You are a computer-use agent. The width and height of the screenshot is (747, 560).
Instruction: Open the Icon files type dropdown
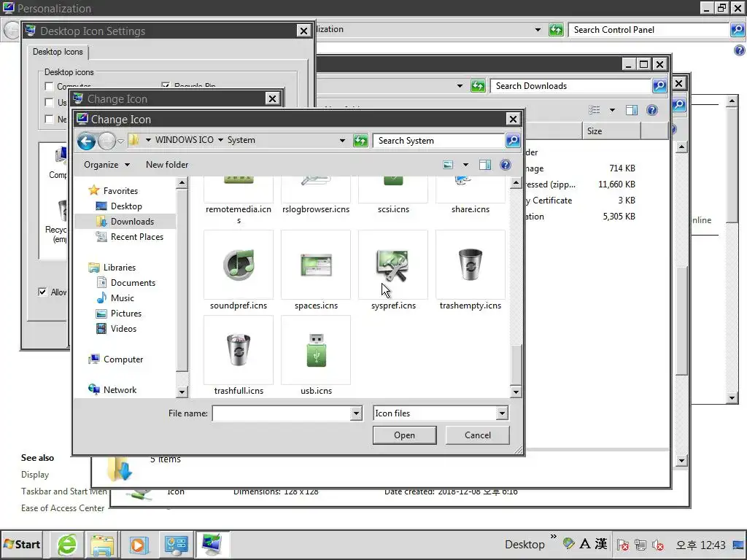tap(502, 413)
